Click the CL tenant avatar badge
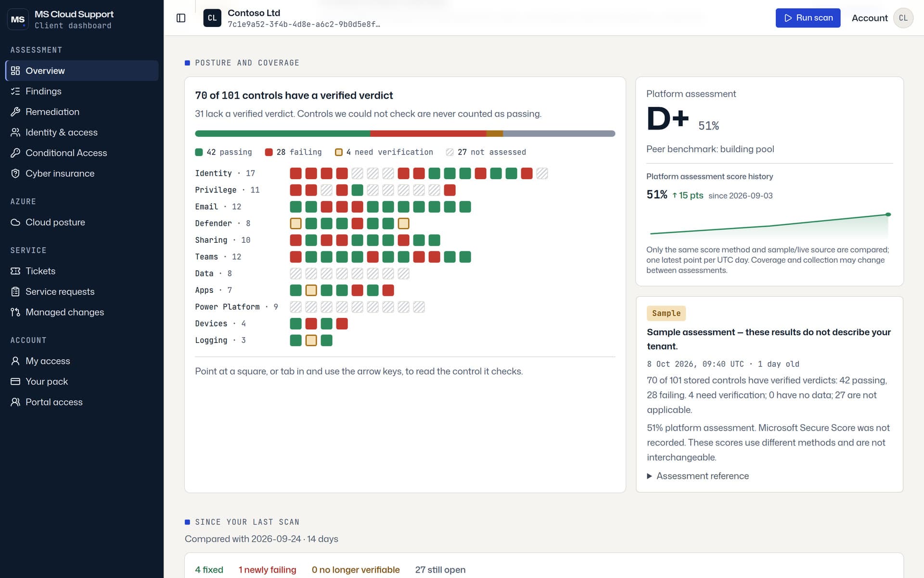Viewport: 924px width, 578px height. tap(212, 18)
